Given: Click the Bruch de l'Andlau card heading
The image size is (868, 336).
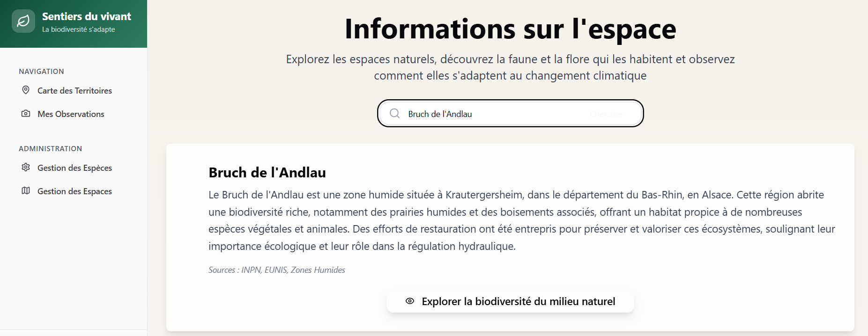Looking at the screenshot, I should click(x=267, y=172).
